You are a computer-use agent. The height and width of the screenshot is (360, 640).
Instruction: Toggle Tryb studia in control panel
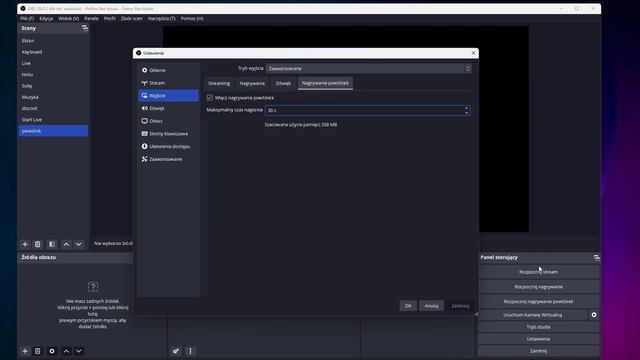click(x=538, y=327)
